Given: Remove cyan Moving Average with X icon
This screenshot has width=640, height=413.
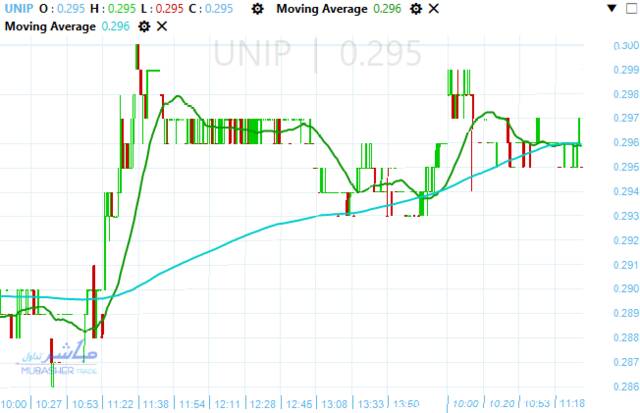Looking at the screenshot, I should coord(162,27).
